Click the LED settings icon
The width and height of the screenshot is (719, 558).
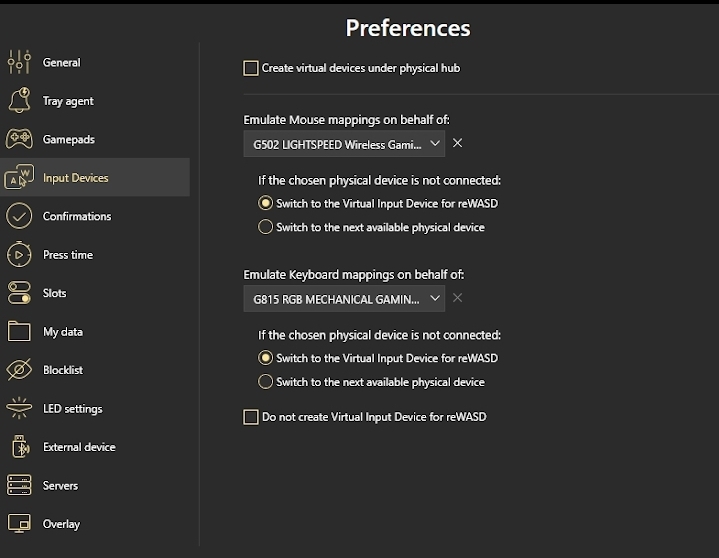point(19,408)
